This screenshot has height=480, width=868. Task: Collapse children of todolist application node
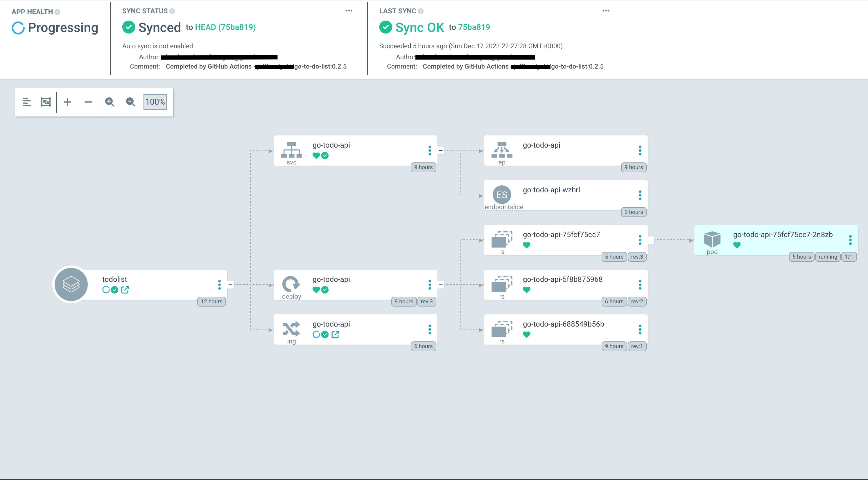[x=230, y=285]
